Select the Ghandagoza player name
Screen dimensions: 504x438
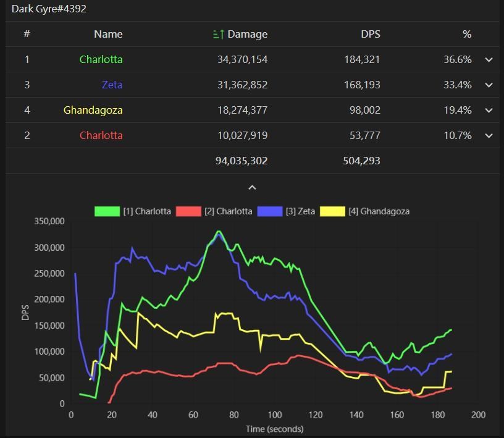point(93,111)
